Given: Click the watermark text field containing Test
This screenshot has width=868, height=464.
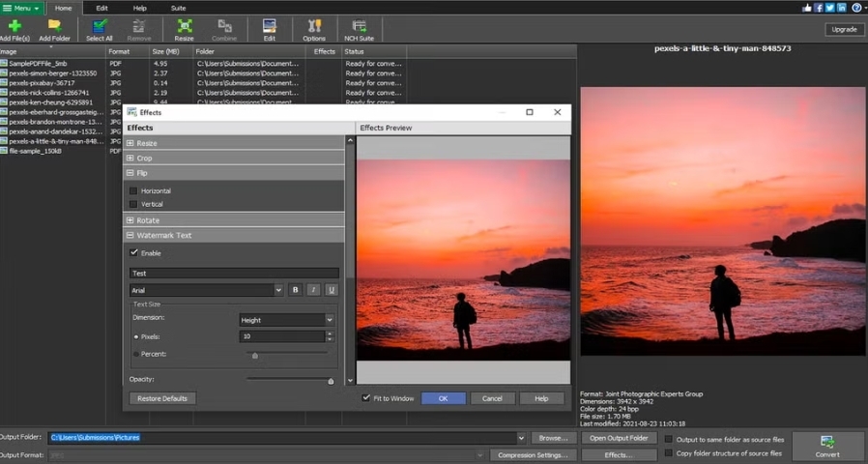Looking at the screenshot, I should tap(234, 273).
